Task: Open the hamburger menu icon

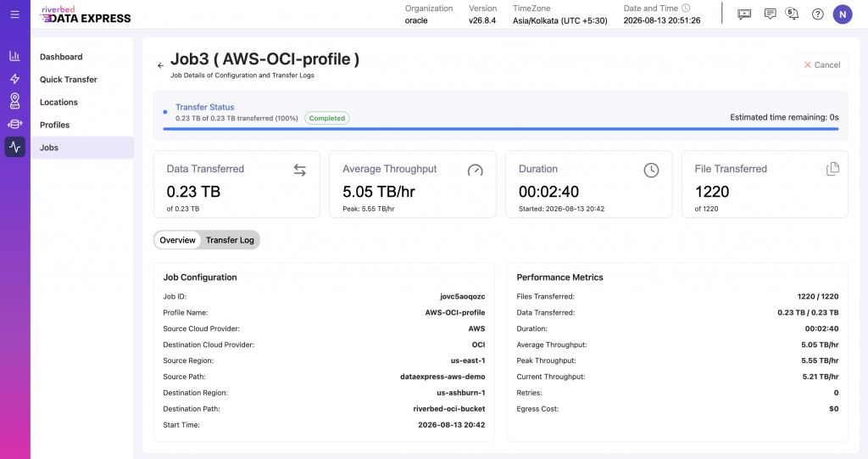Action: pos(15,14)
